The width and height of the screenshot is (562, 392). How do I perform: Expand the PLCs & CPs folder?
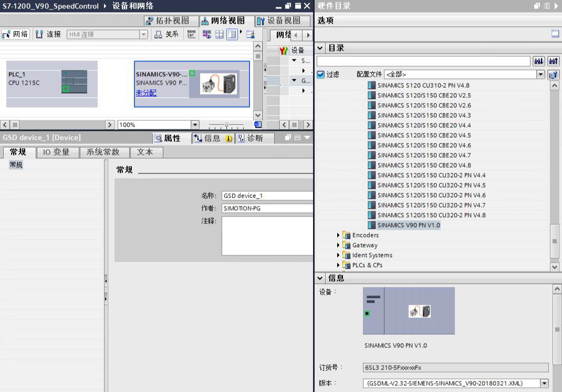coord(338,265)
